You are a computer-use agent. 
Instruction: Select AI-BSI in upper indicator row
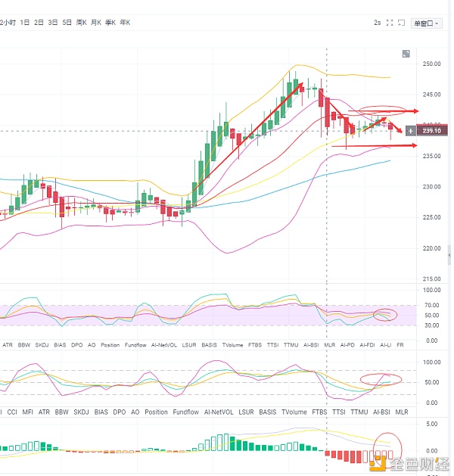(x=311, y=345)
